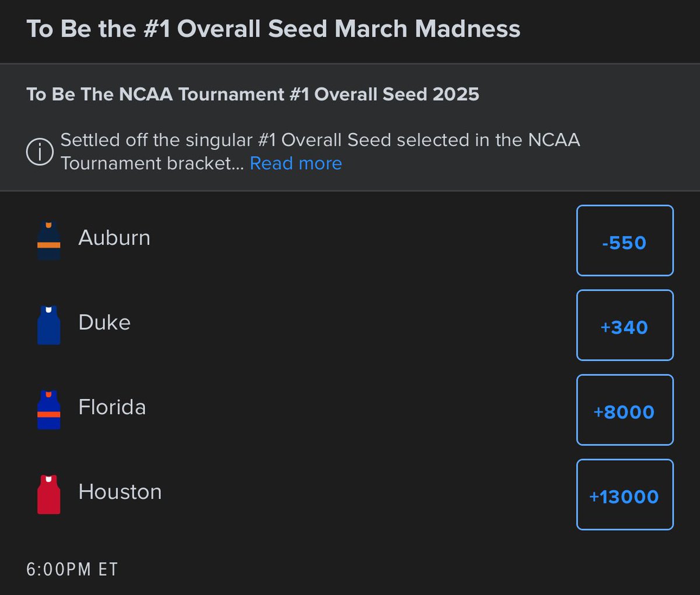Image resolution: width=700 pixels, height=595 pixels.
Task: Click the Duke team name
Action: 104,323
